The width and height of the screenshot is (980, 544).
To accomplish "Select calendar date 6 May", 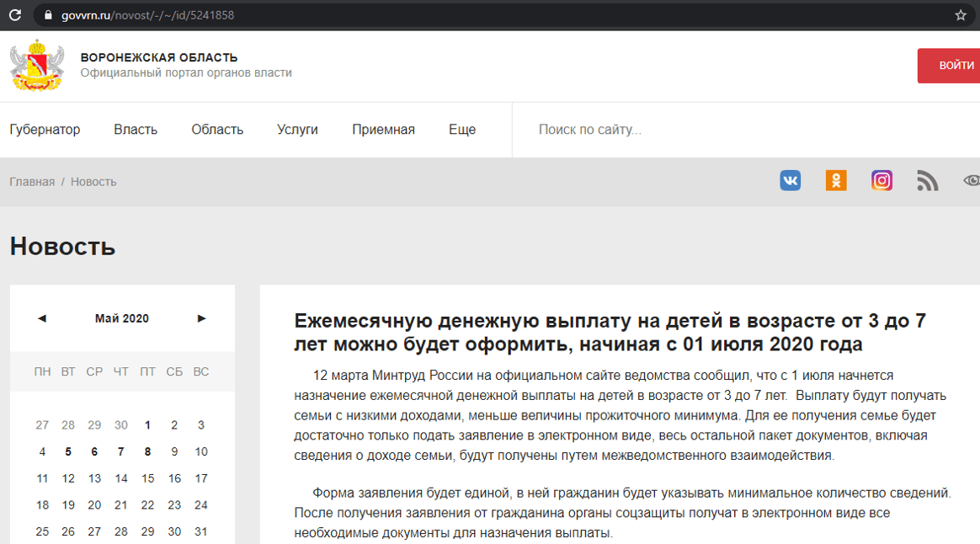I will coord(94,451).
